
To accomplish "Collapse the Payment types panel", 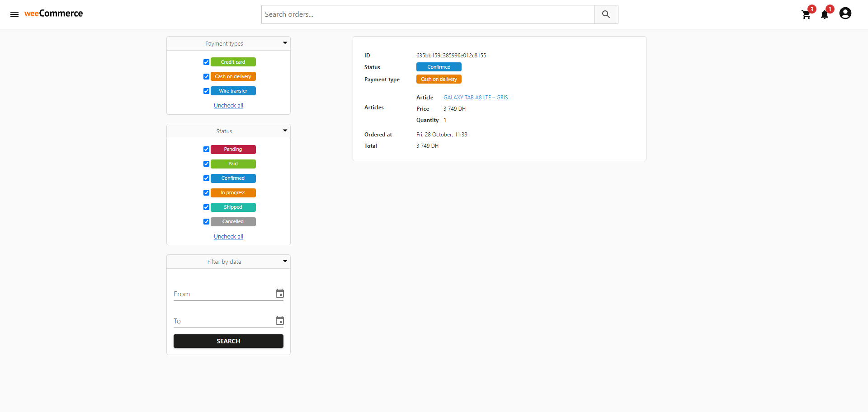I will pyautogui.click(x=285, y=43).
